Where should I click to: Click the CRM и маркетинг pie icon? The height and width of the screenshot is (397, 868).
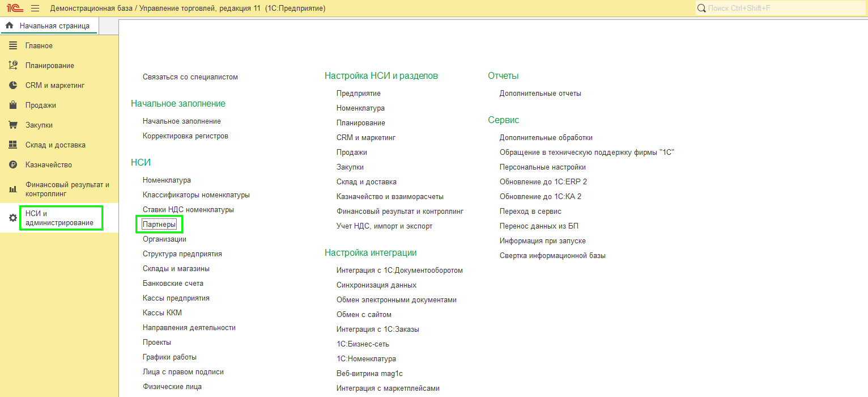pos(13,85)
